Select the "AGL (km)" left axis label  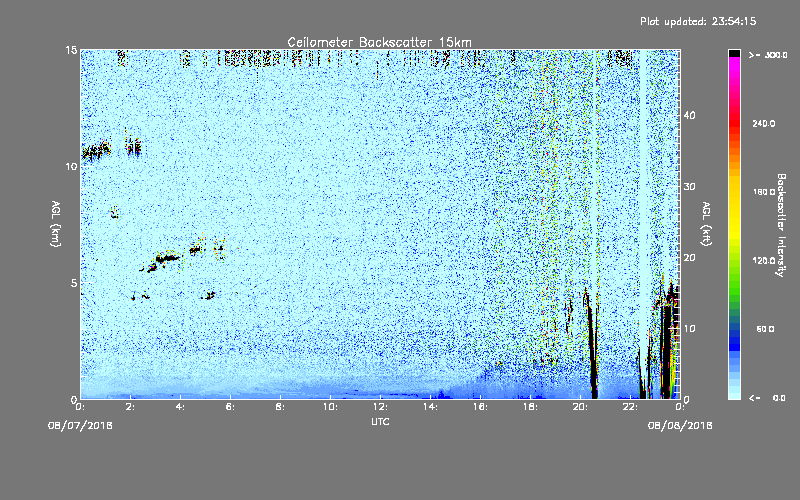point(56,224)
